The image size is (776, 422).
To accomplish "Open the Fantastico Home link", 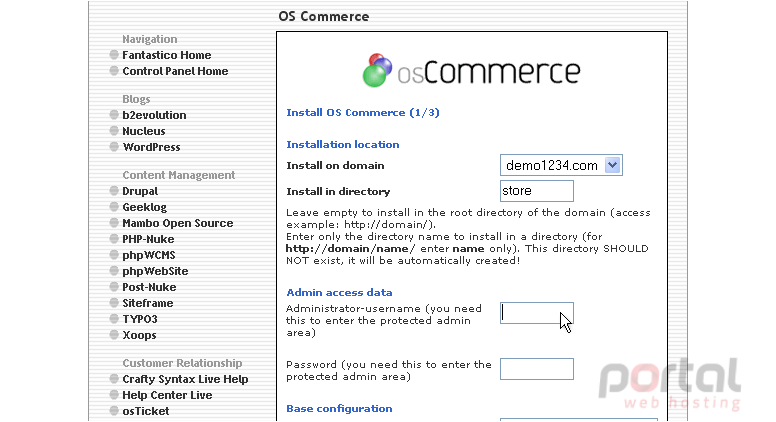I will [x=167, y=55].
